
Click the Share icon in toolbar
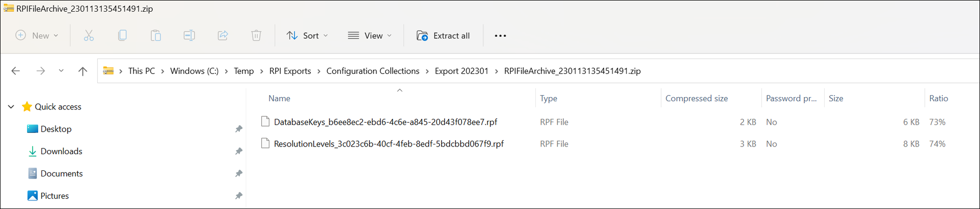[223, 36]
